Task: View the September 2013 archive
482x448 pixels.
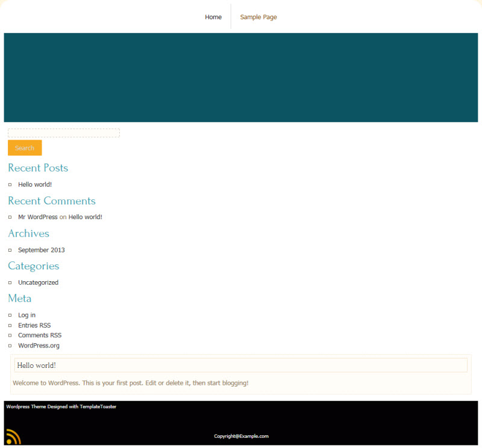Action: (42, 250)
